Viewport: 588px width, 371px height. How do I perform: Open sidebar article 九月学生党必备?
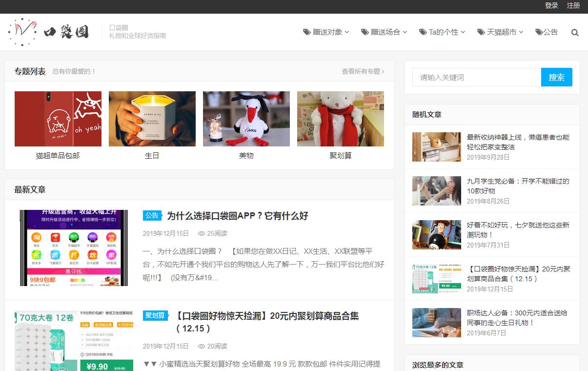(518, 186)
